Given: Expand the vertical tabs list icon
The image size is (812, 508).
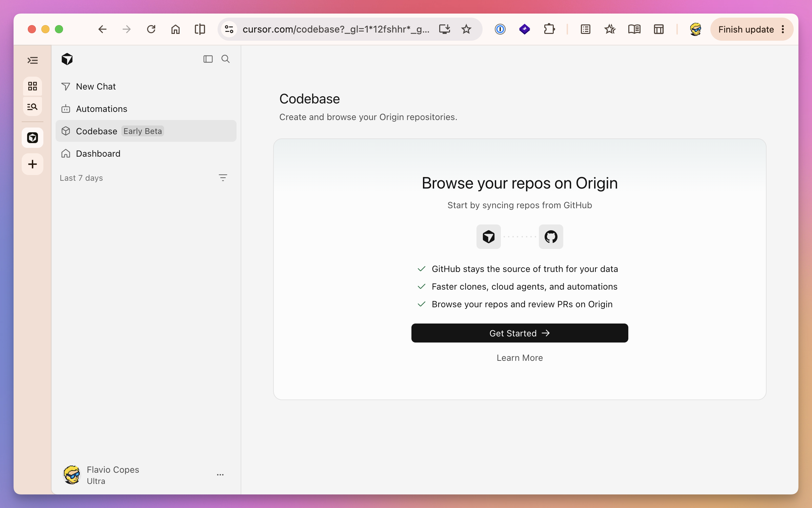Looking at the screenshot, I should [33, 60].
